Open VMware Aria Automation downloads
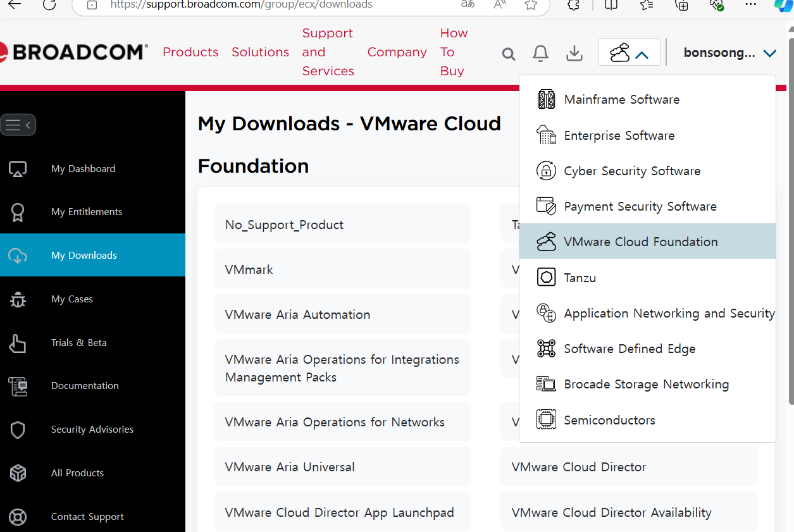Image resolution: width=794 pixels, height=532 pixels. (x=342, y=314)
